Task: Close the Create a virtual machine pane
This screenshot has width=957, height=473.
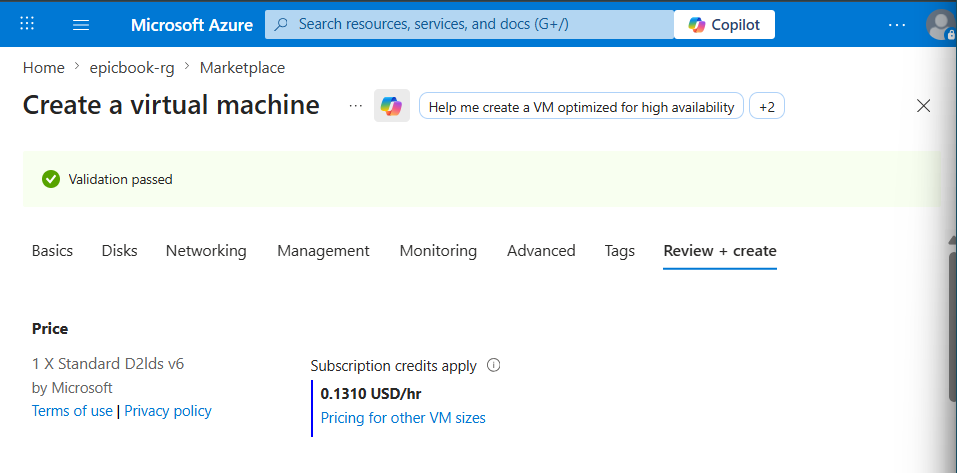Action: [923, 106]
